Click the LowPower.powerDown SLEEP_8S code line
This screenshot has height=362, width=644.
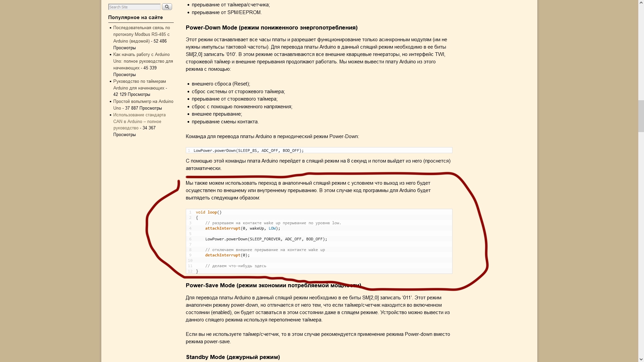[319, 150]
